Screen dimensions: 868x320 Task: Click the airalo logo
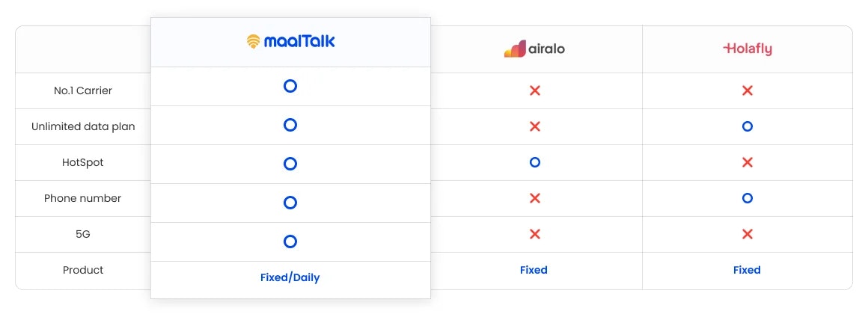pyautogui.click(x=534, y=49)
